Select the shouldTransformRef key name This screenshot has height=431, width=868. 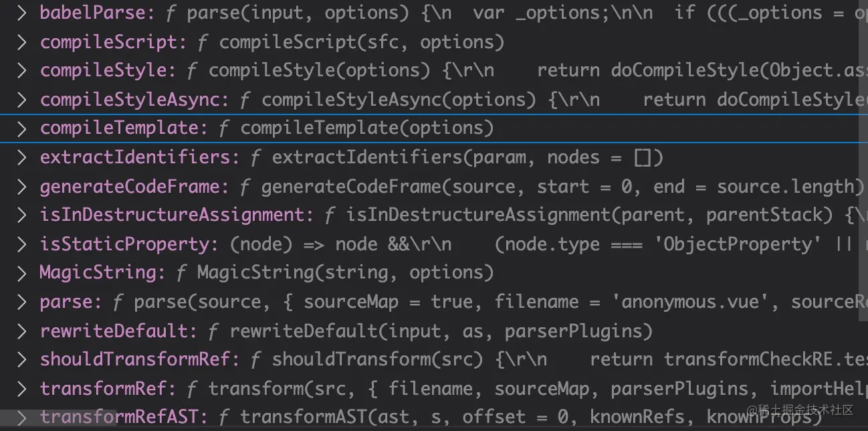click(x=140, y=360)
